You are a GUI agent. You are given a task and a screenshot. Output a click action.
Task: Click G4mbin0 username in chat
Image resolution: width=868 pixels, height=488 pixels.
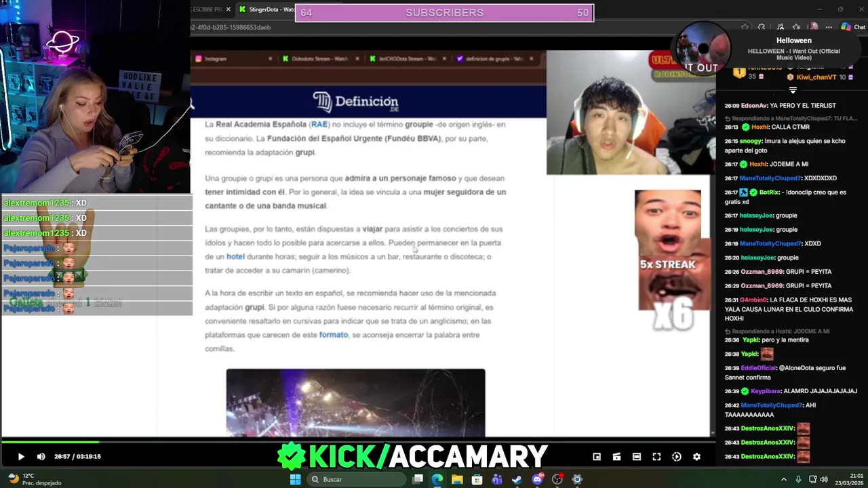click(x=753, y=300)
